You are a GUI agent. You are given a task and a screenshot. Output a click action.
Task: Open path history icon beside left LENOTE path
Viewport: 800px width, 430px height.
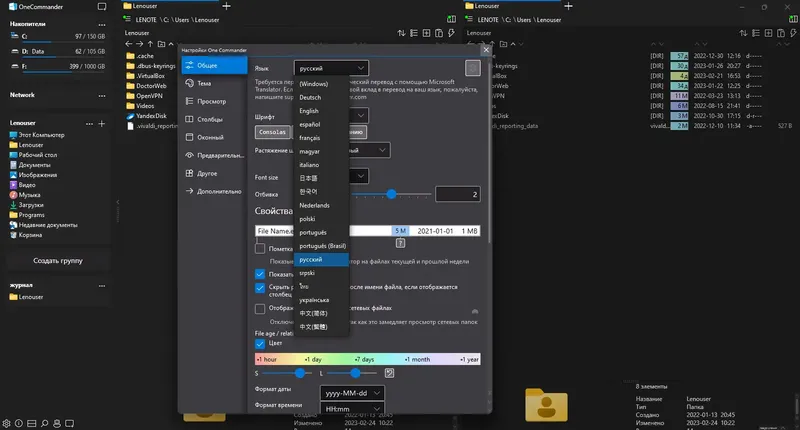(x=127, y=19)
